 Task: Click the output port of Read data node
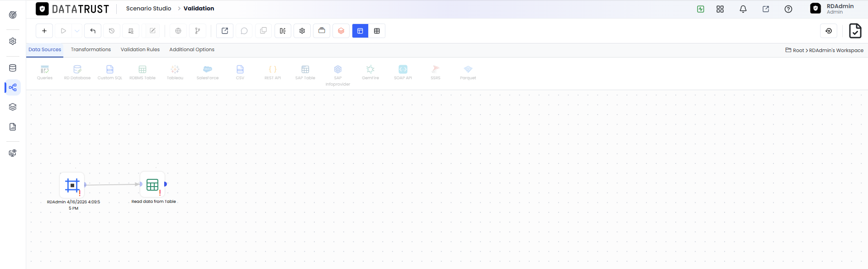pyautogui.click(x=166, y=184)
